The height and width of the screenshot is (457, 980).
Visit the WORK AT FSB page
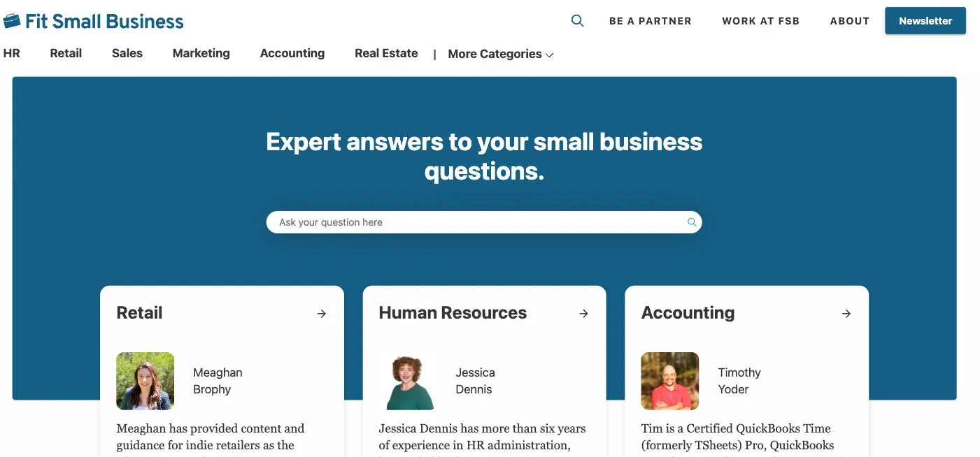(x=761, y=21)
